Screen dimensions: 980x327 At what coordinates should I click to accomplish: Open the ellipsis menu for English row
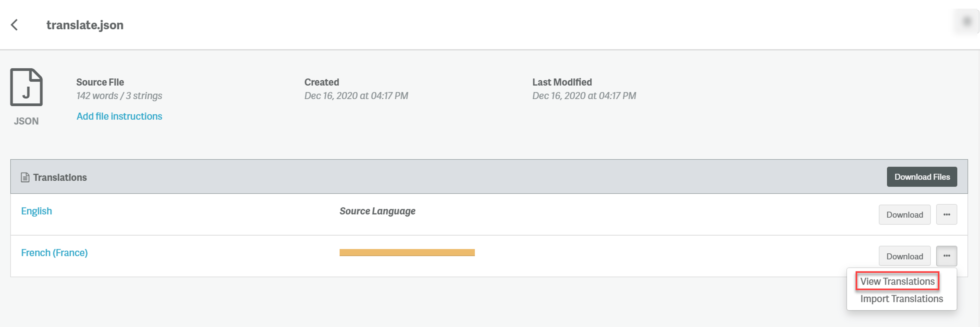pos(947,215)
